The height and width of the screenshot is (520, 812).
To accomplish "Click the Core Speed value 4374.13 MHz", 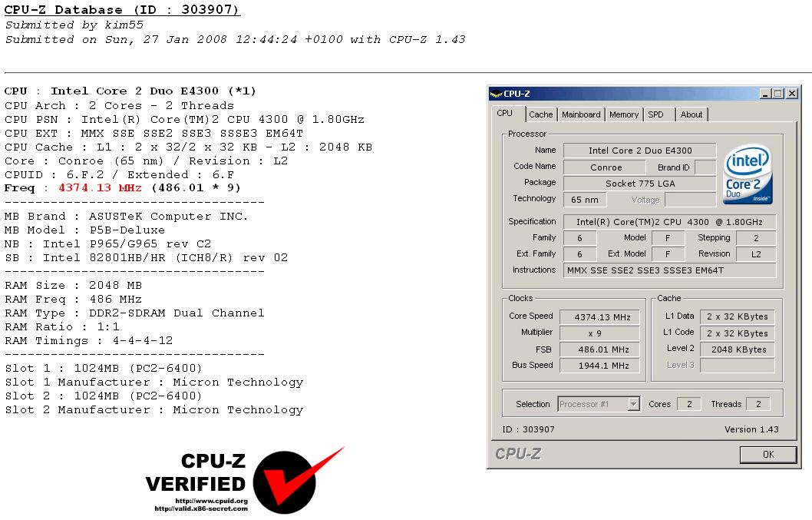I will coord(599,316).
